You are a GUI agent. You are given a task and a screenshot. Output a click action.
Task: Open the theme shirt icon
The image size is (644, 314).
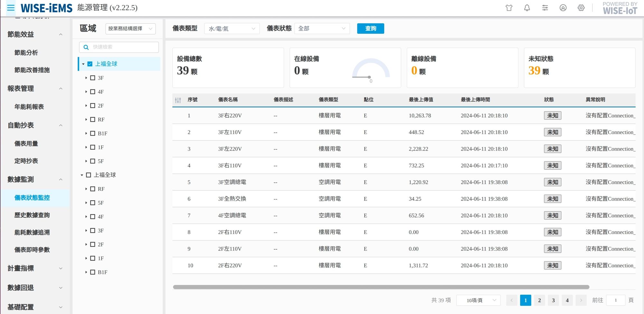509,8
